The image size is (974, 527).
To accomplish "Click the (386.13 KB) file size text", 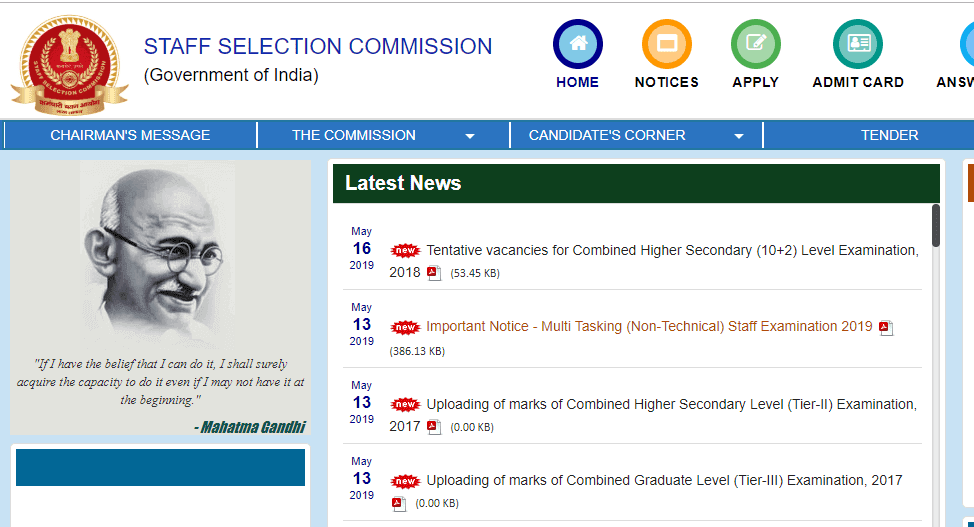I will coord(417,351).
